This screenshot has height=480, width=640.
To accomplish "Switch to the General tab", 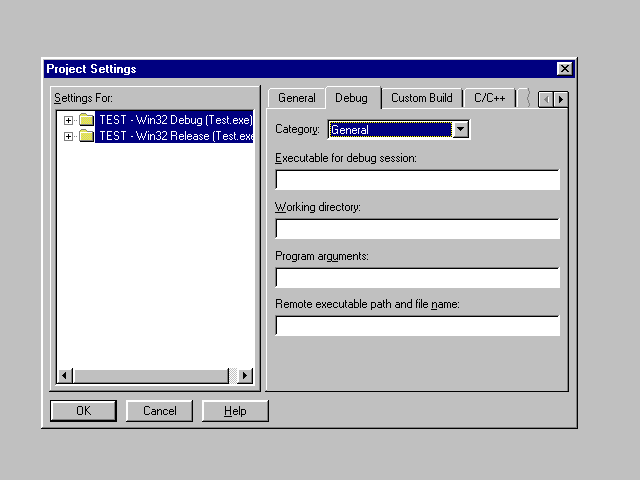I will (297, 98).
